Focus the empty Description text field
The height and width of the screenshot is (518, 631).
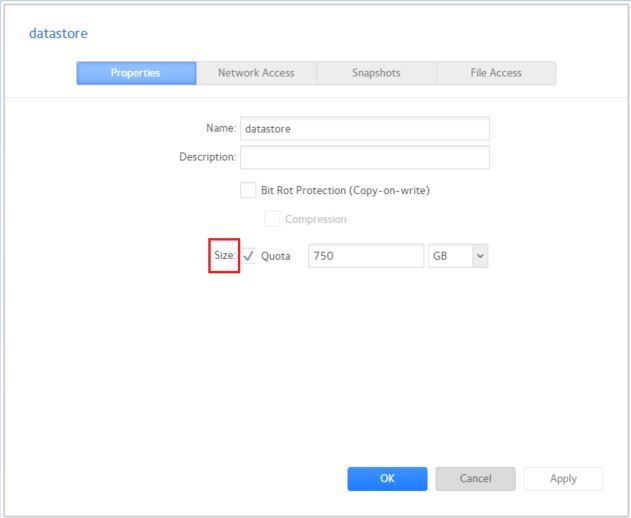pos(365,157)
